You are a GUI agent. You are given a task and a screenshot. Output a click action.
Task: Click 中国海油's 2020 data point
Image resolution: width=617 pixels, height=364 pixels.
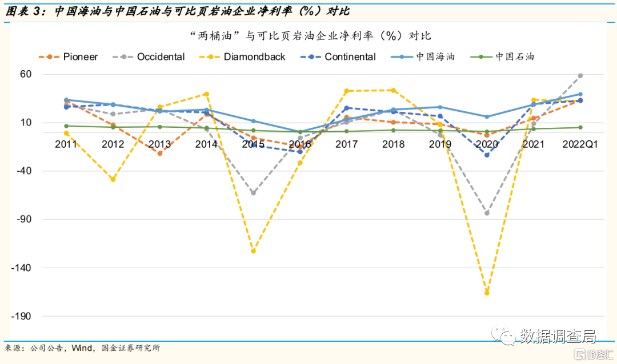tap(487, 117)
